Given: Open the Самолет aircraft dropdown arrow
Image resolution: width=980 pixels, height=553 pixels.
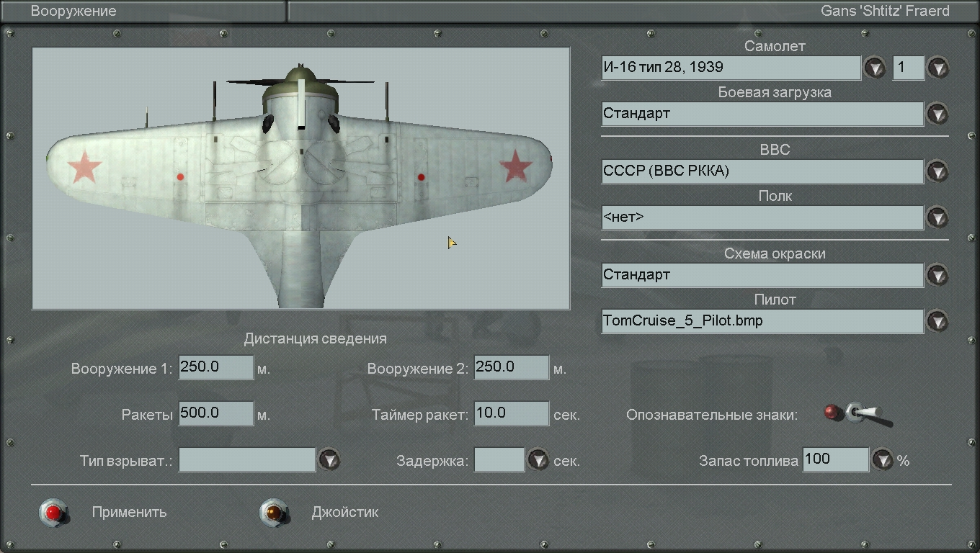Looking at the screenshot, I should tap(875, 68).
